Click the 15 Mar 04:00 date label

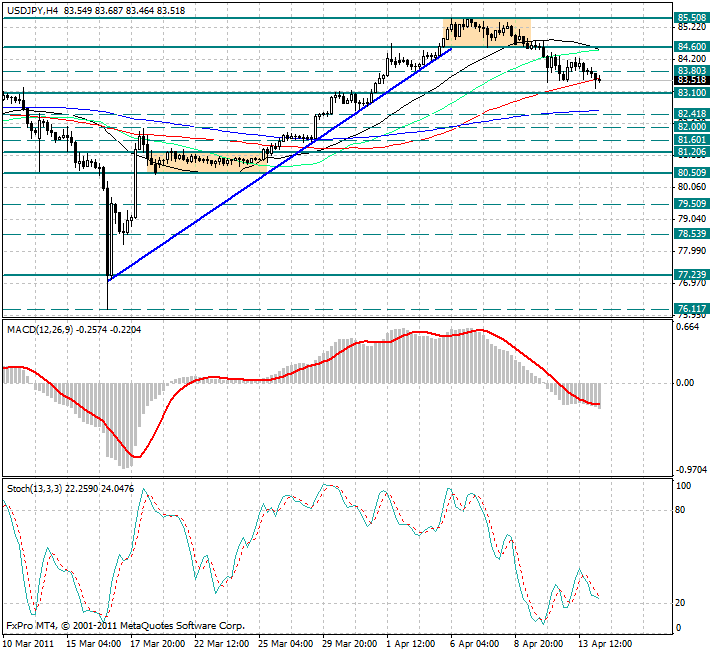click(93, 644)
